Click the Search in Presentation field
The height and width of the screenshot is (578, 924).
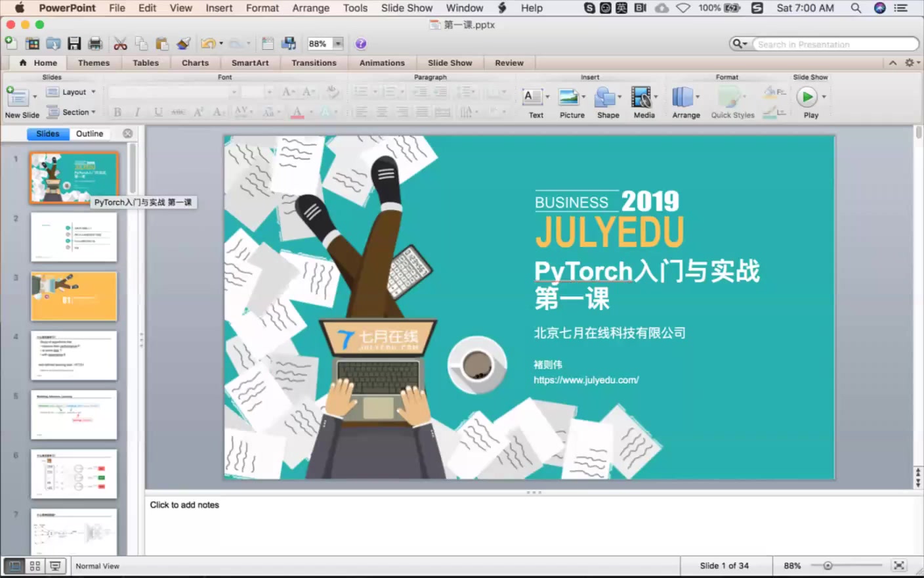[836, 44]
